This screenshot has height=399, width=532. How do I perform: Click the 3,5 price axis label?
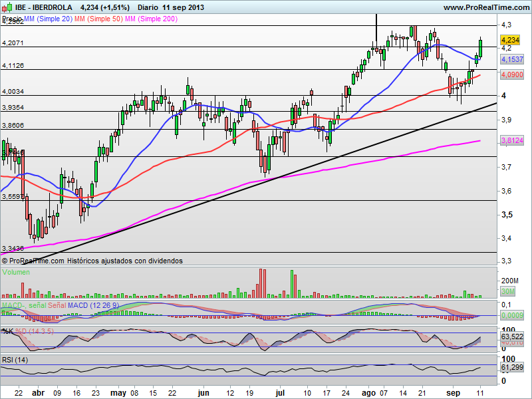(507, 215)
